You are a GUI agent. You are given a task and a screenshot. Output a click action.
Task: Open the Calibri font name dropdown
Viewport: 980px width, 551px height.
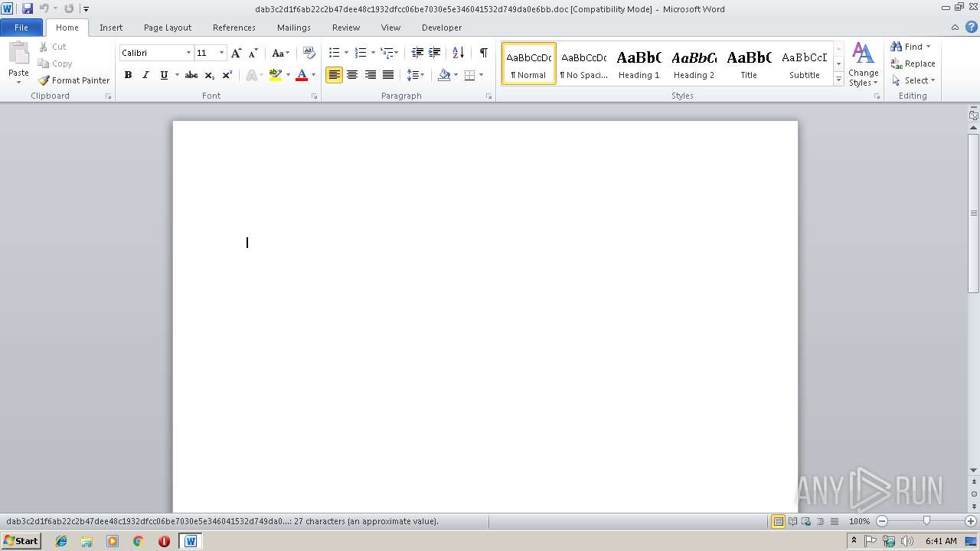pos(188,53)
